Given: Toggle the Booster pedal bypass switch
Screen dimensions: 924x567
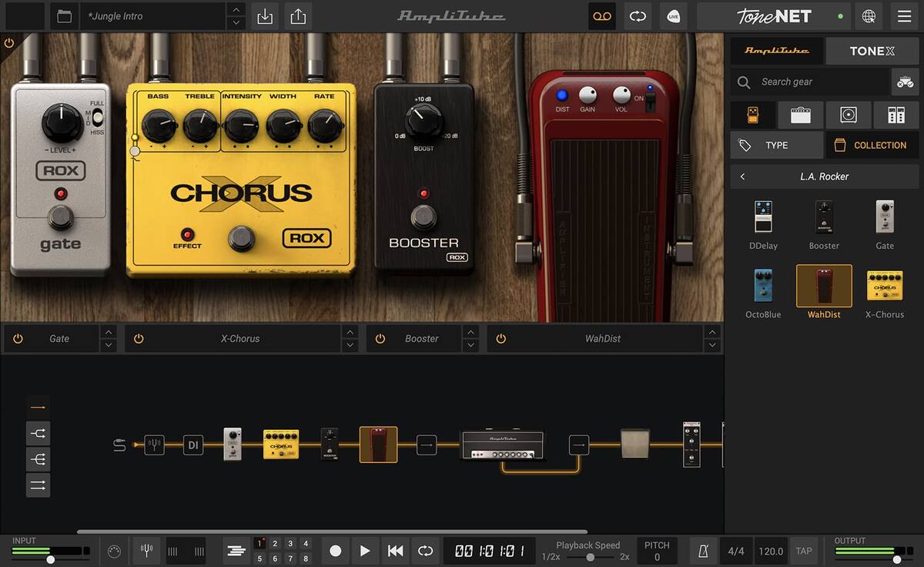Looking at the screenshot, I should pyautogui.click(x=380, y=338).
